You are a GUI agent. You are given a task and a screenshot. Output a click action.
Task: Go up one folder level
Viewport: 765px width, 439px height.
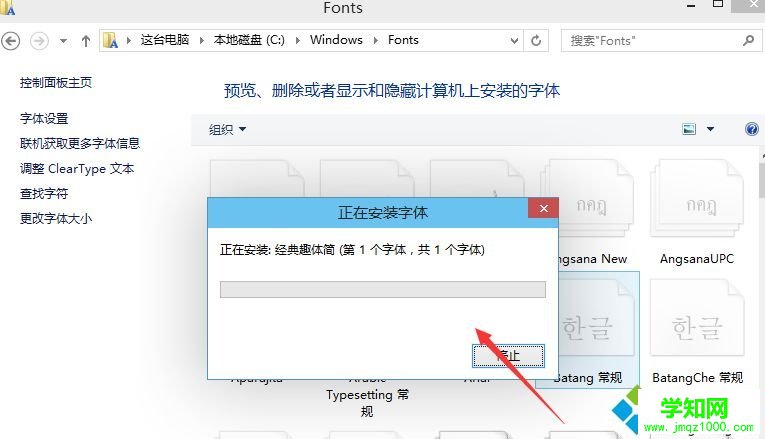[86, 41]
